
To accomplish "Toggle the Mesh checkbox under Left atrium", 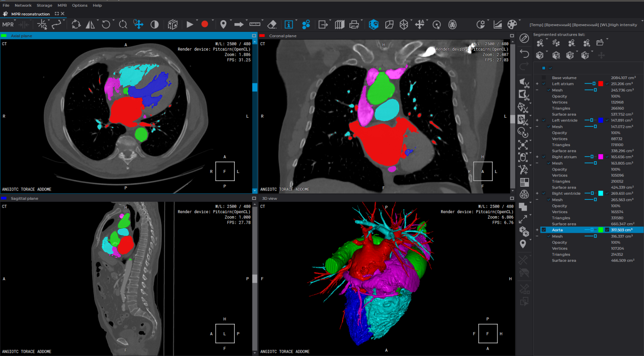I will coord(549,90).
